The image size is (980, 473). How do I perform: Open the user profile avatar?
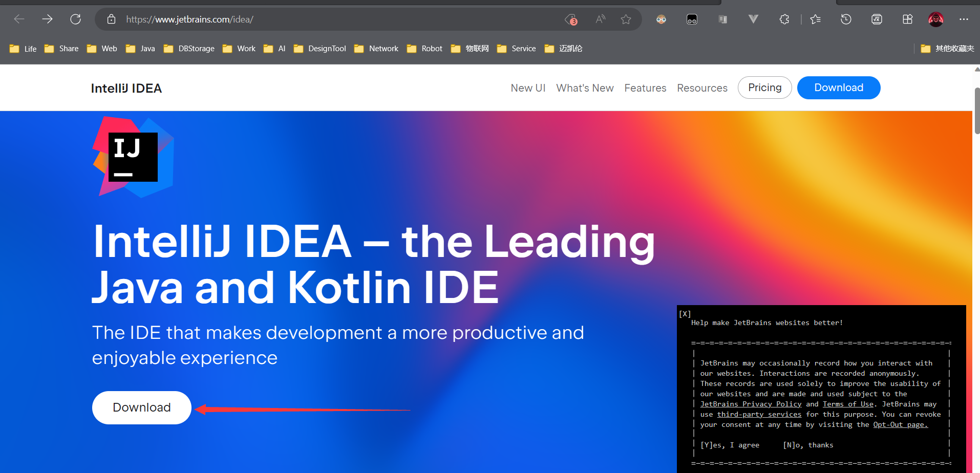coord(936,19)
